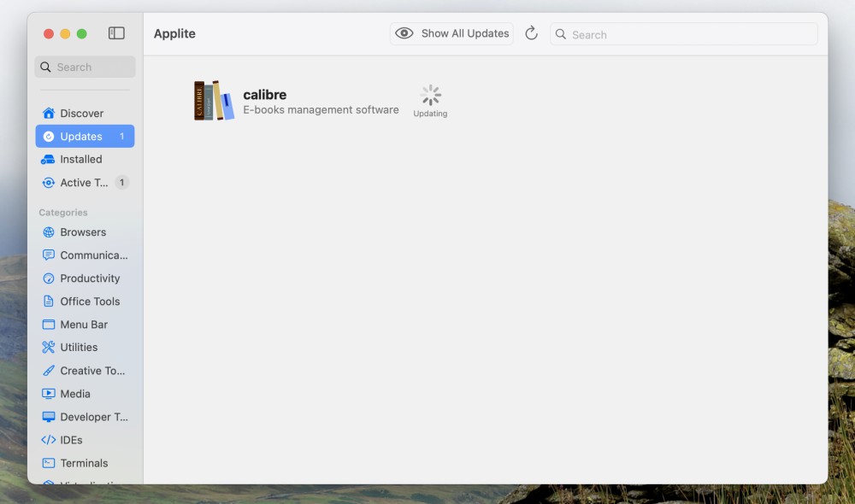
Task: Open the Media category
Action: 85,394
